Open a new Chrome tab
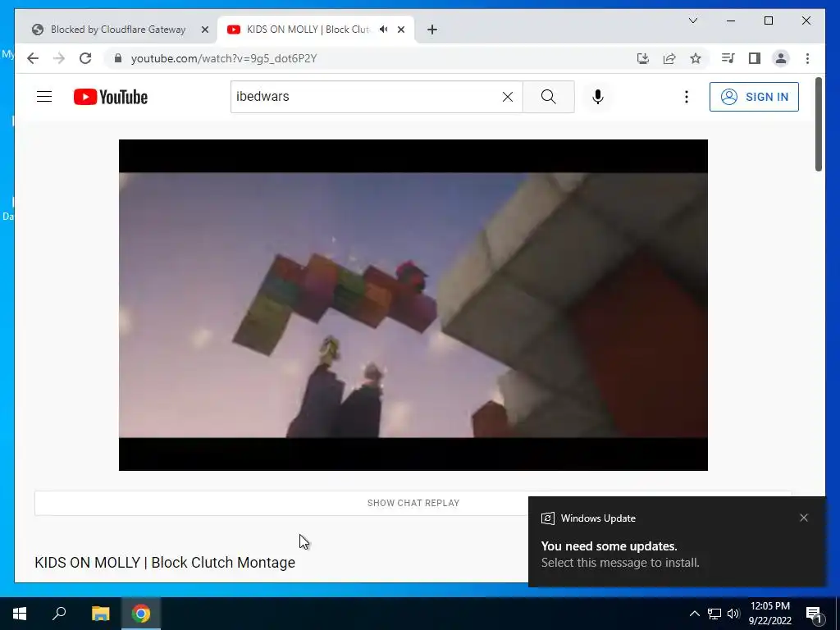The height and width of the screenshot is (630, 840). [432, 30]
